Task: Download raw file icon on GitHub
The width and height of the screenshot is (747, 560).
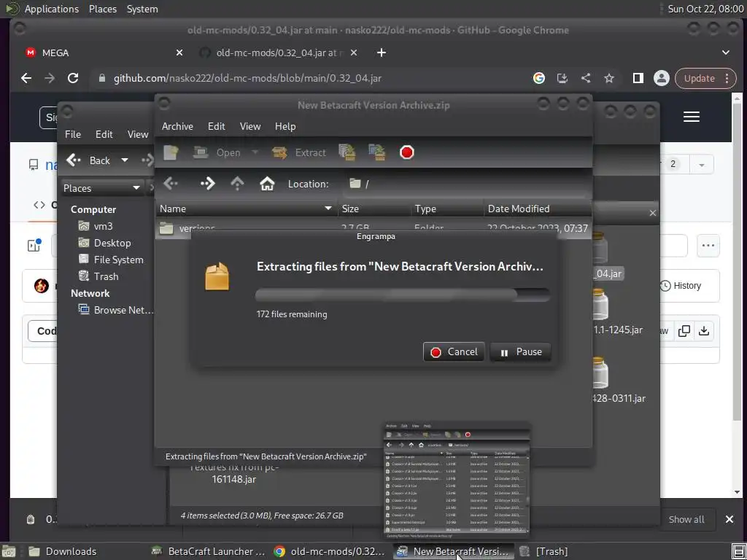Action: [x=704, y=330]
